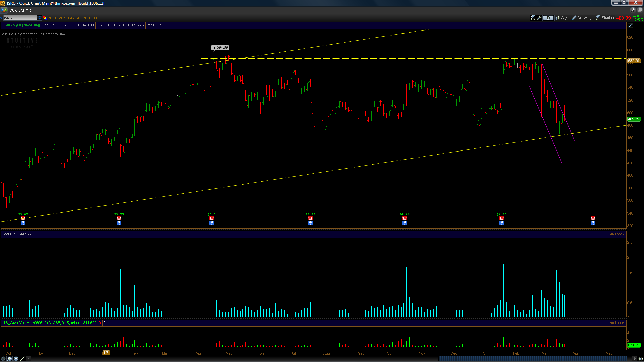Click the zoom out magnifier icon
The width and height of the screenshot is (644, 362).
(x=16, y=359)
